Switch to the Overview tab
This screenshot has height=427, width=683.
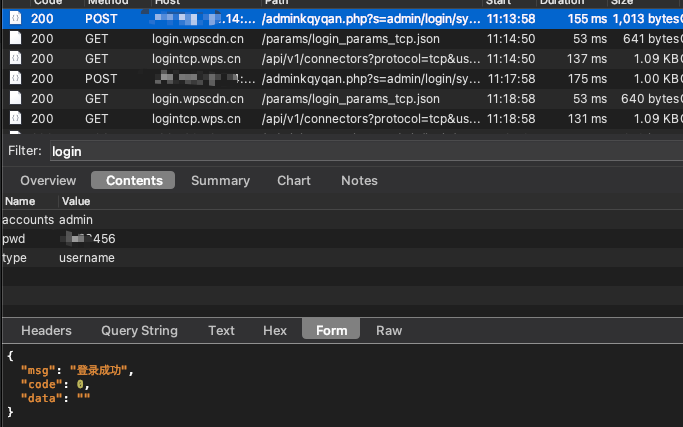[x=48, y=180]
